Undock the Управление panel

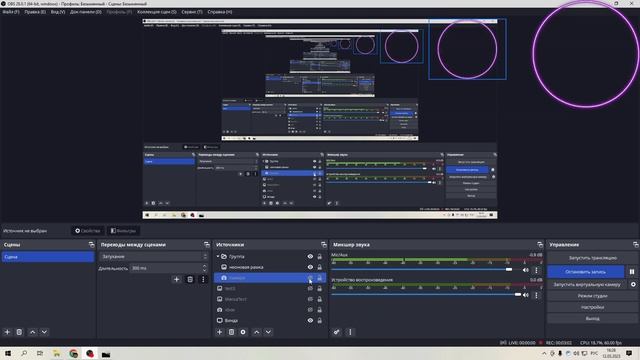(x=636, y=244)
